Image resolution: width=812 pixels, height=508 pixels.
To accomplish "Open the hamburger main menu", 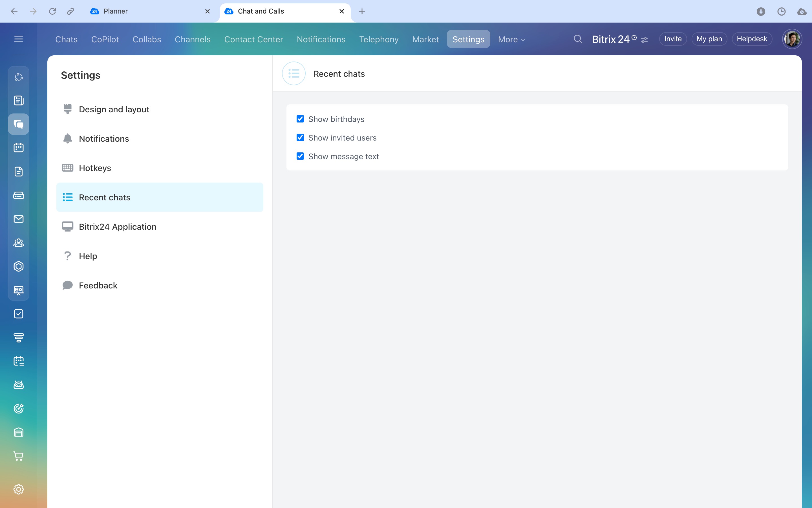I will pyautogui.click(x=18, y=39).
